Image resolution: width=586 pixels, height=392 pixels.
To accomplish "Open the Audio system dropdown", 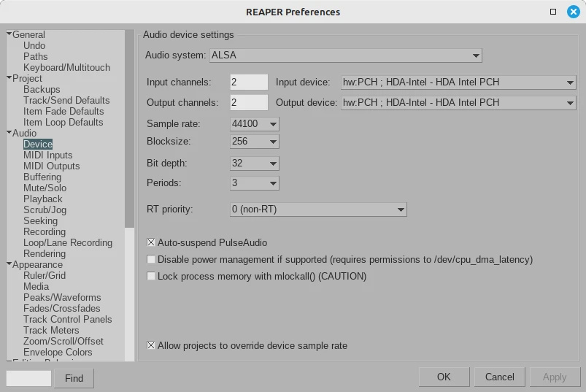I will (x=346, y=55).
